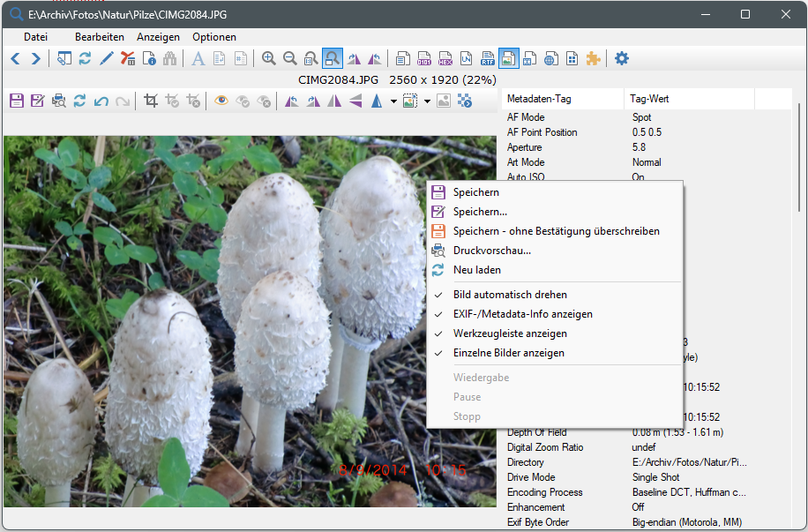The image size is (808, 532).
Task: Toggle 'Werkzeugleiste anzeigen' option
Action: 510,333
